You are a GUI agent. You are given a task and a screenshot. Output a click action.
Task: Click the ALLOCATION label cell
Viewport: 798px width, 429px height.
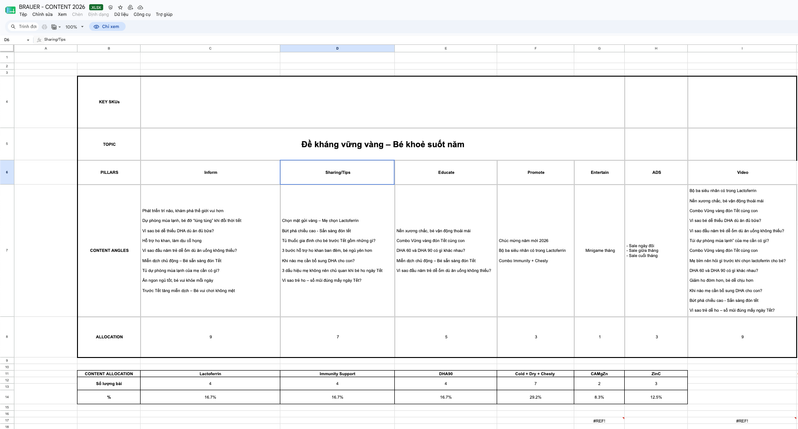(x=109, y=337)
